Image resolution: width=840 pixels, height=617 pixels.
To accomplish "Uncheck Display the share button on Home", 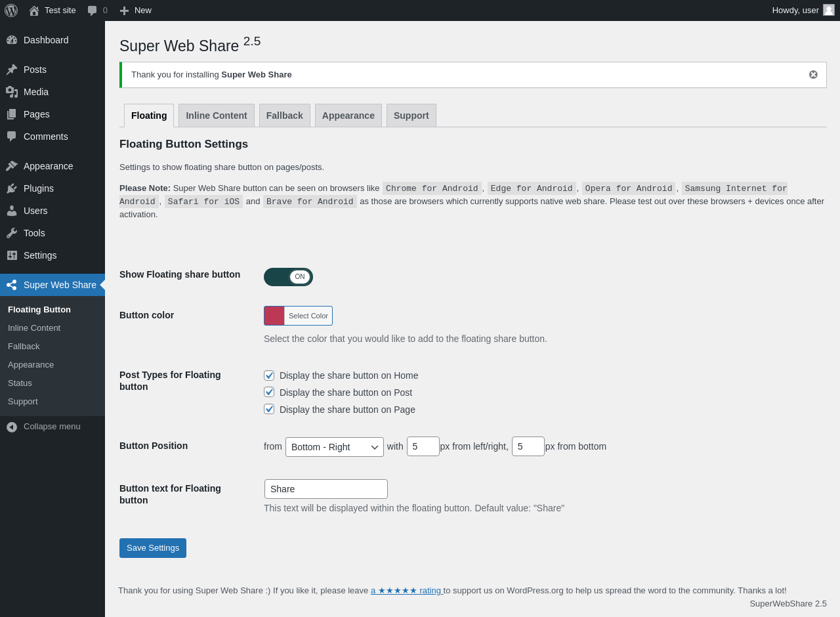I will coord(269,375).
